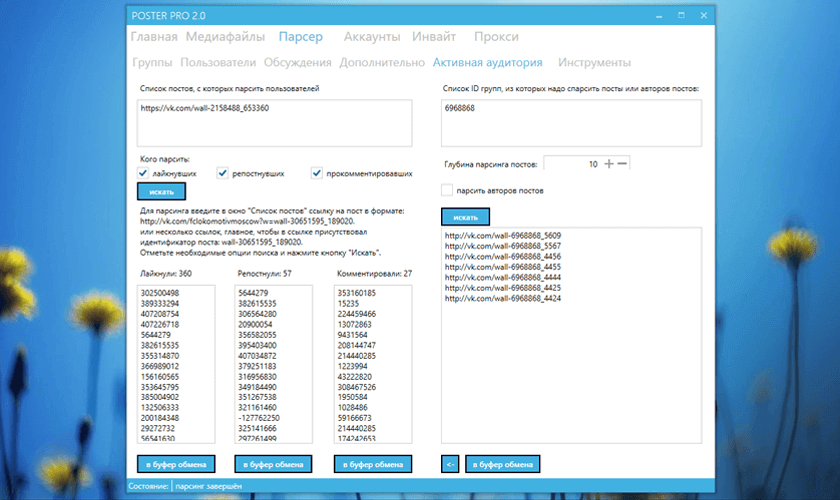Viewport: 840px width, 500px height.
Task: Open the Дополнительно sub-tab
Action: tap(382, 62)
